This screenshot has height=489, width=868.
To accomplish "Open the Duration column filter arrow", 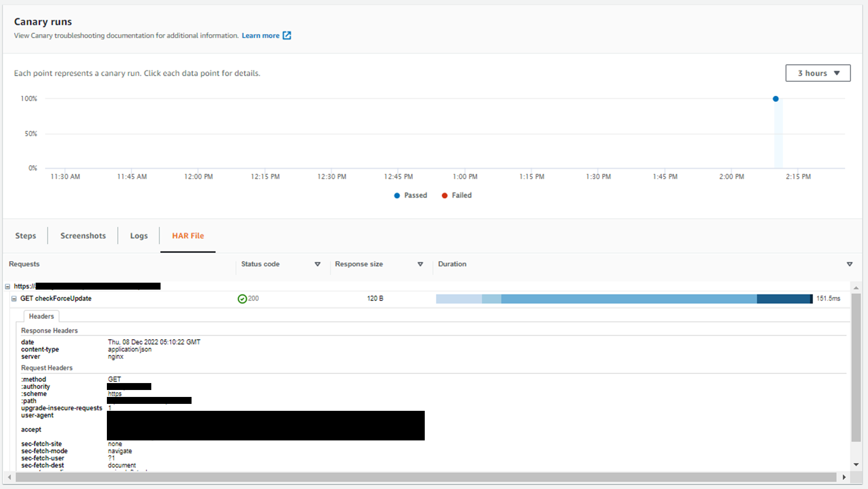I will coord(849,264).
